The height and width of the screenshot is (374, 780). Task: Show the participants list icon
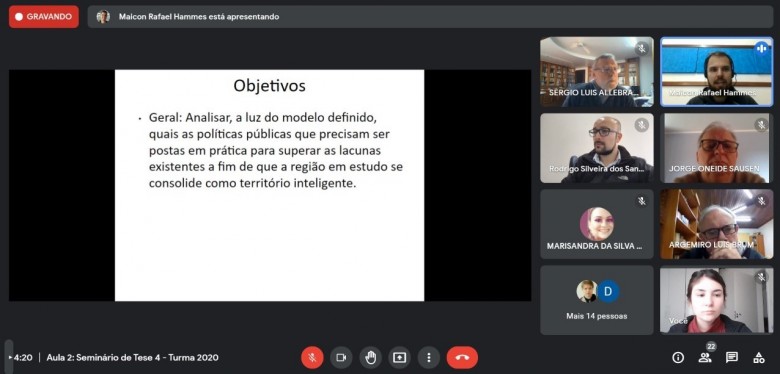click(704, 357)
